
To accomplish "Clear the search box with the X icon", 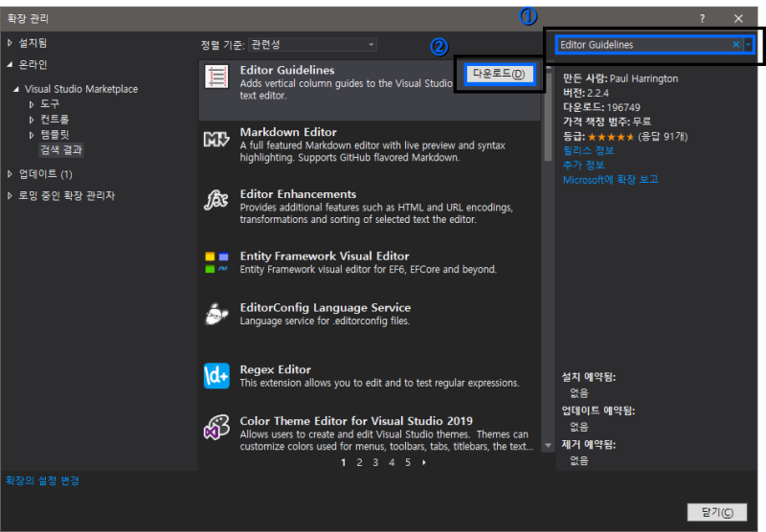I will [x=736, y=44].
